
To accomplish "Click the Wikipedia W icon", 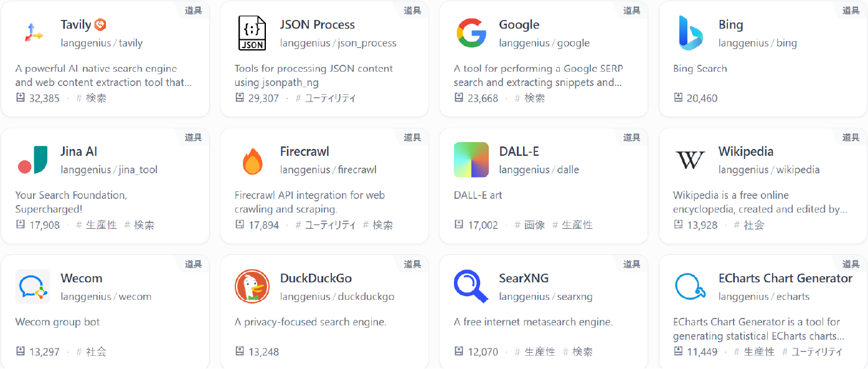I will point(691,160).
